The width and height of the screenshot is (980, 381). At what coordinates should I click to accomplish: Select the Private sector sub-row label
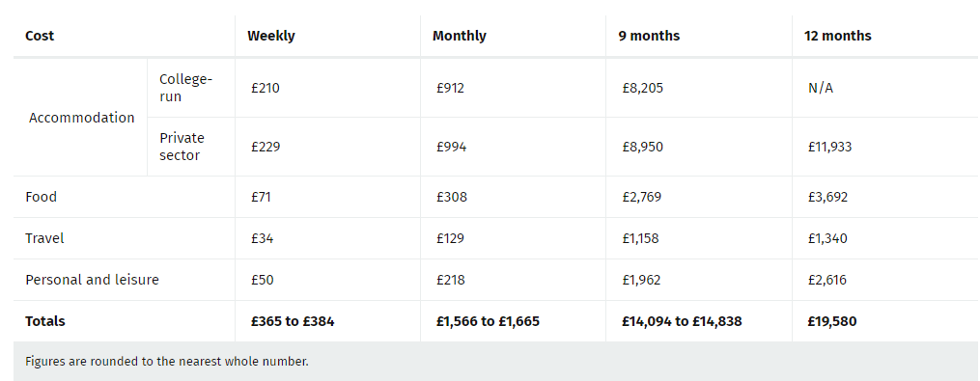182,147
